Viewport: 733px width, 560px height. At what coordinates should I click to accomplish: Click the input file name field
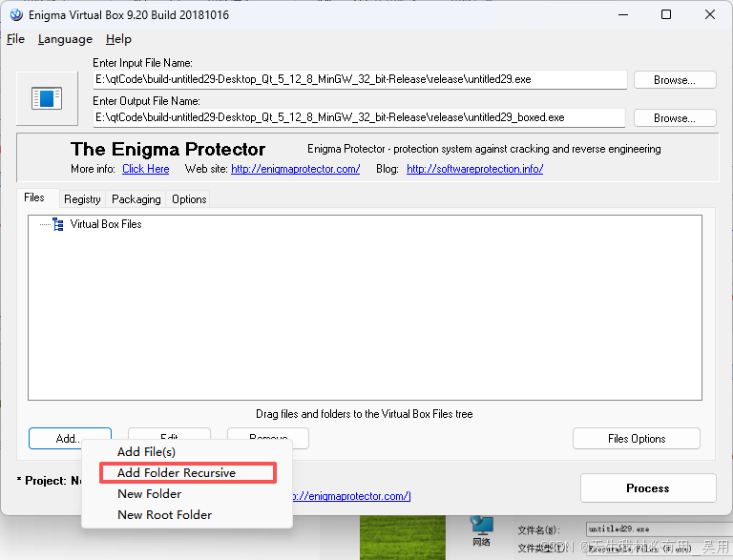(x=360, y=79)
